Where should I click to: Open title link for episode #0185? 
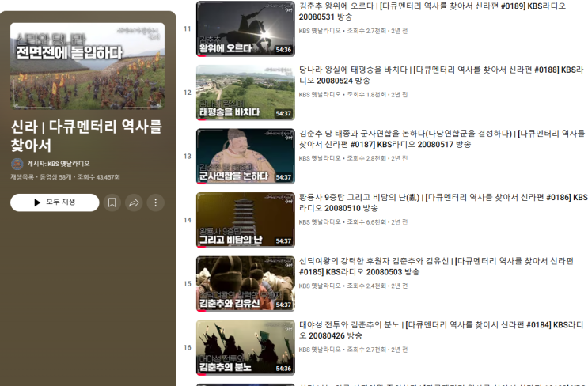(436, 266)
